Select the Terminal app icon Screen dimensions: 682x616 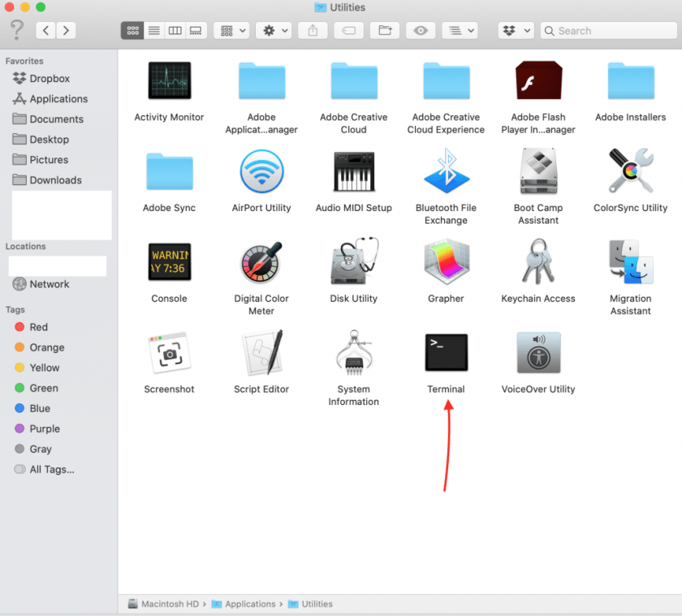point(447,352)
